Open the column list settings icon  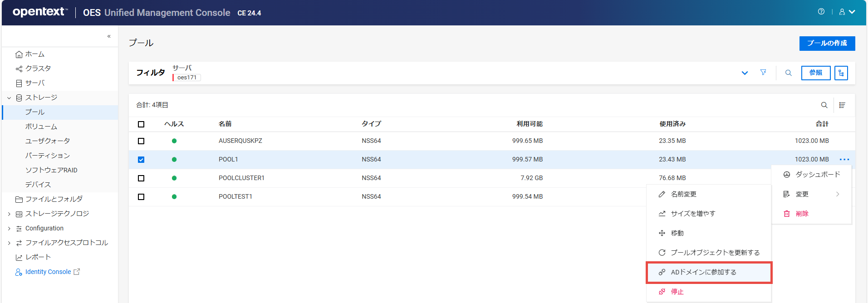tap(842, 105)
